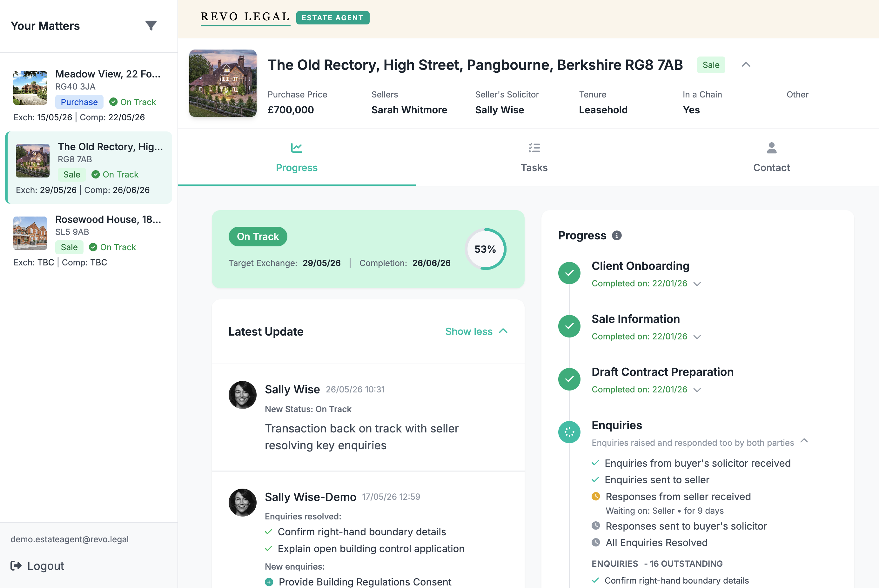The height and width of the screenshot is (588, 879).
Task: Expand Draft Contract Preparation completed details
Action: pos(697,390)
